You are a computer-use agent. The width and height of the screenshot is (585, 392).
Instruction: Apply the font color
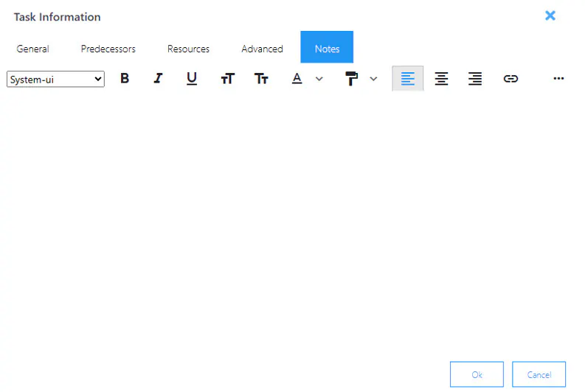tap(297, 79)
